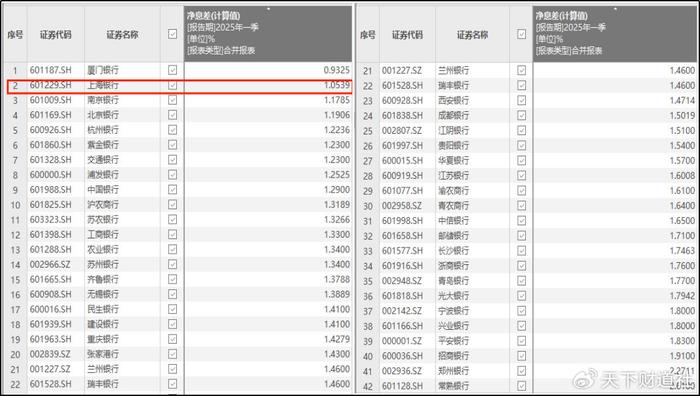This screenshot has width=700, height=396.
Task: Select the code 002966.SZ
Action: click(50, 264)
